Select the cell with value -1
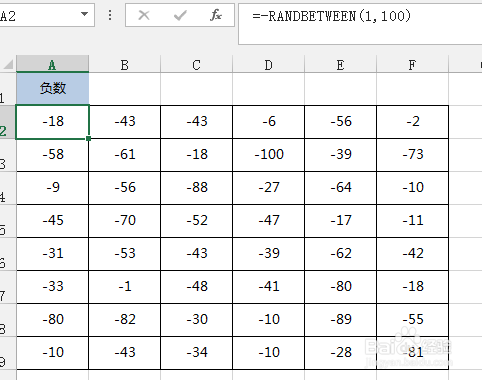This screenshot has height=380, width=482. [x=124, y=287]
